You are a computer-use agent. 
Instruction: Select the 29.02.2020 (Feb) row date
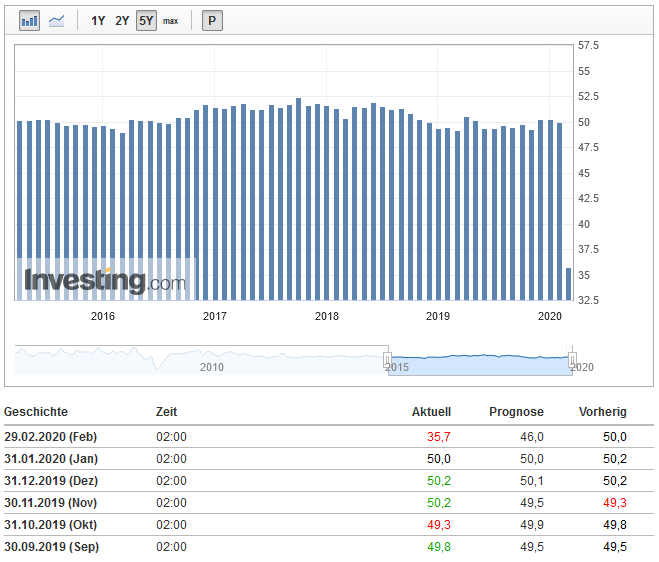click(x=50, y=437)
